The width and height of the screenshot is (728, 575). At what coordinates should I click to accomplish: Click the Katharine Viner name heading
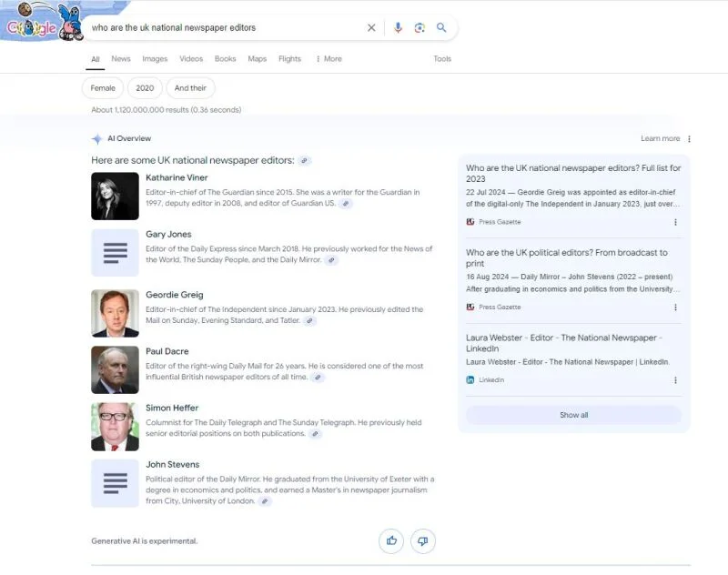177,177
